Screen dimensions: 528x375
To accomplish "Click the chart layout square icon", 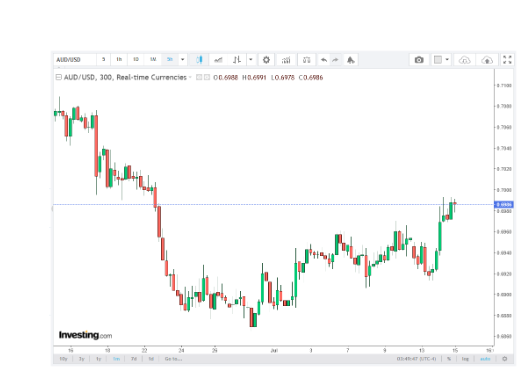I will click(438, 60).
